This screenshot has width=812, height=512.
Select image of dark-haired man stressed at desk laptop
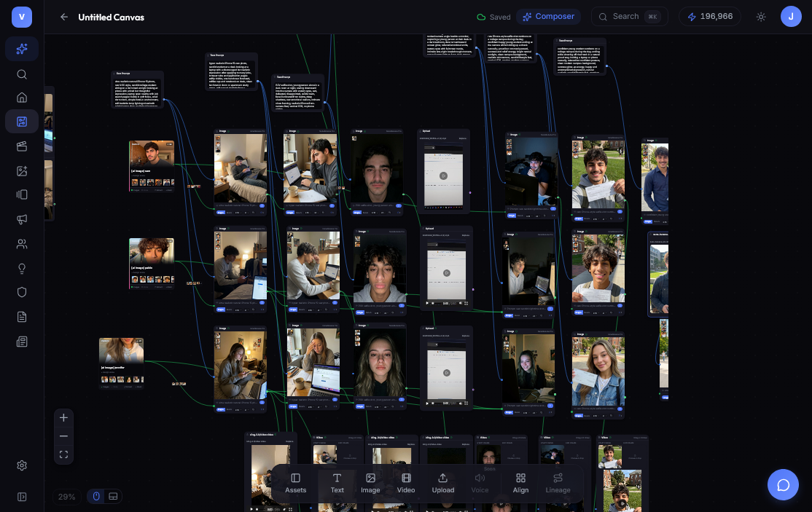point(310,169)
